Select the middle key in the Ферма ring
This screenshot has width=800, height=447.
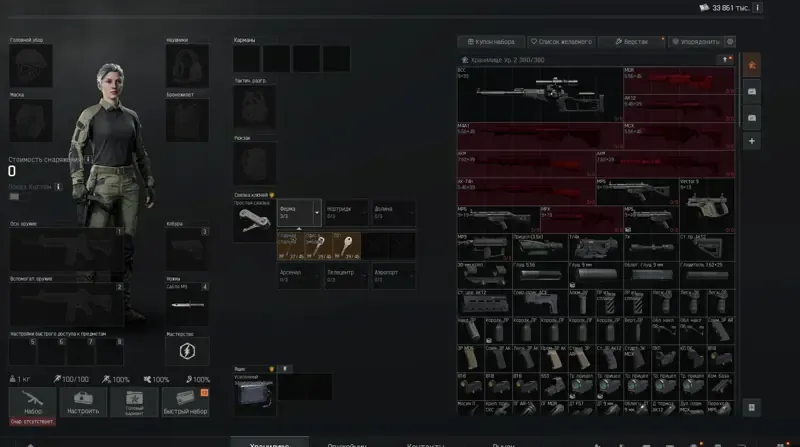point(318,246)
